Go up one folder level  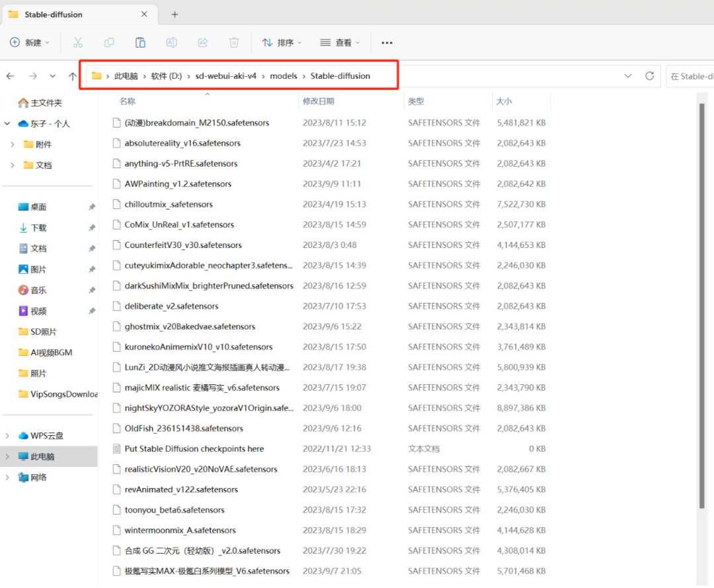click(73, 76)
